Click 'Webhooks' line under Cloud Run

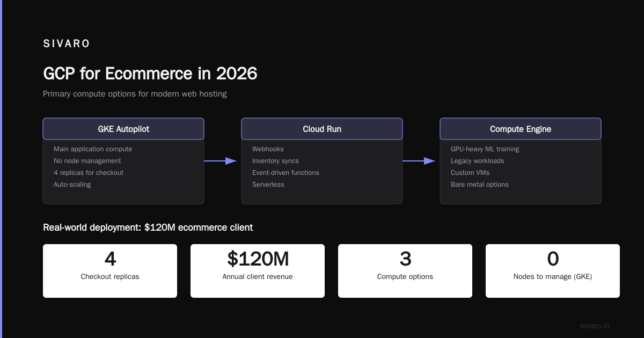(268, 149)
